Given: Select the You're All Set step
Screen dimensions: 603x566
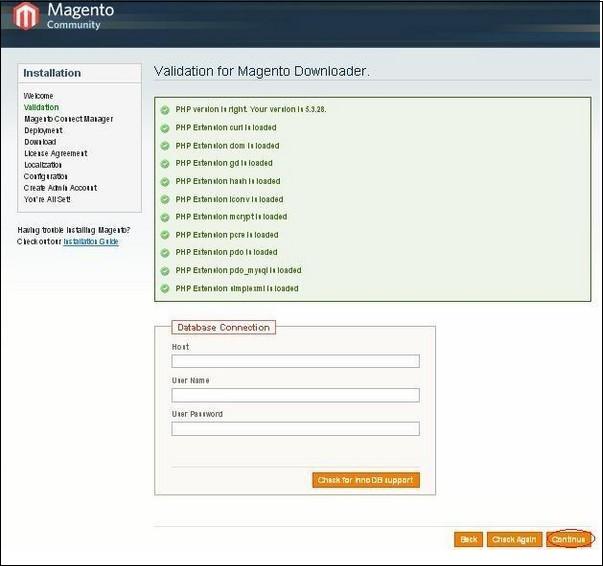Looking at the screenshot, I should click(x=47, y=200).
